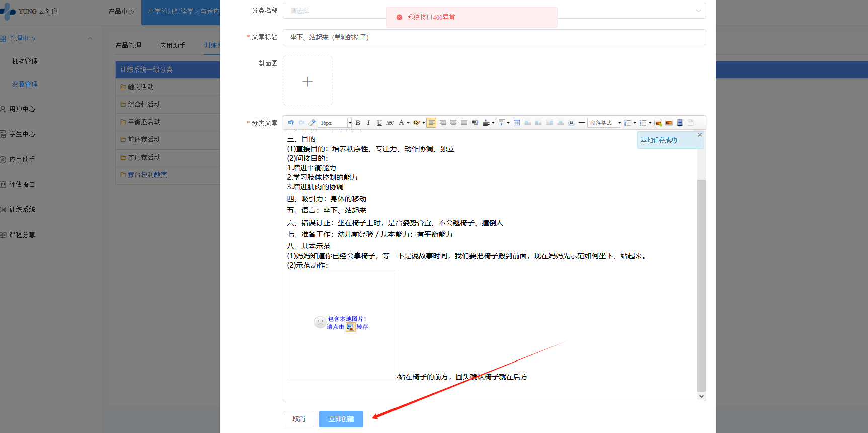Insert horizontal line in editor
868x433 pixels.
click(582, 123)
